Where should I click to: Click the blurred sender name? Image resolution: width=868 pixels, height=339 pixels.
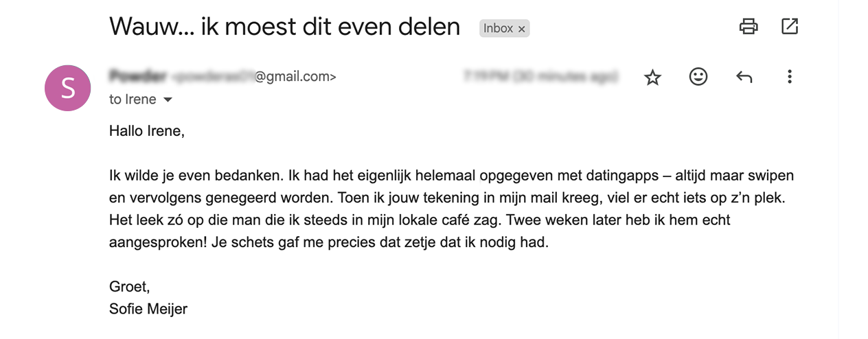(137, 76)
